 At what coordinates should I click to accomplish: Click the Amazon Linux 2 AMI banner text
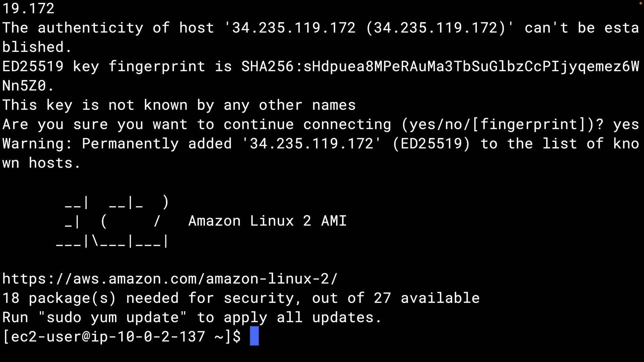[x=267, y=221]
